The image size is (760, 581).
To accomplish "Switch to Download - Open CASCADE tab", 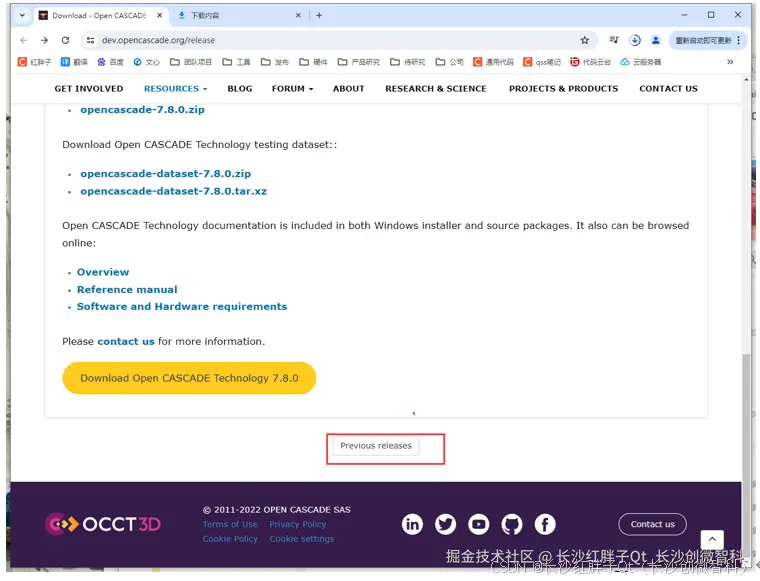I will click(x=101, y=15).
